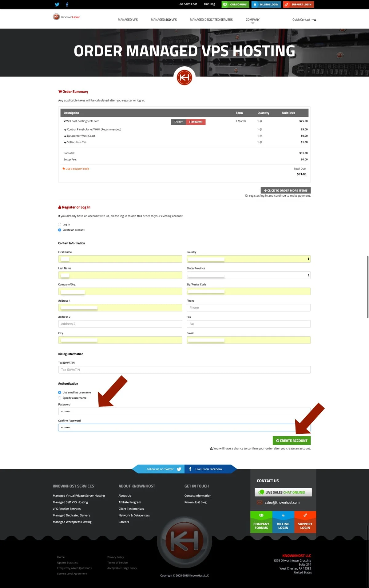
Task: Open the Facebook icon in top bar
Action: pos(67,4)
